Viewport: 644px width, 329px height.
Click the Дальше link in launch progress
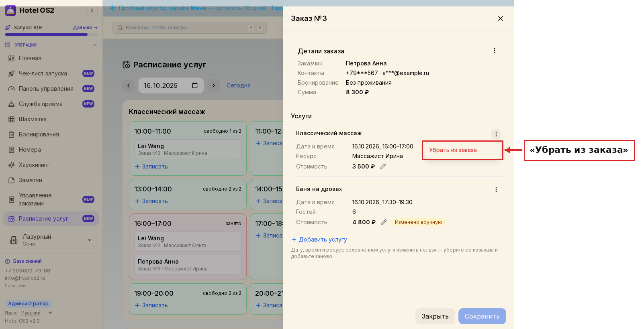tap(85, 28)
